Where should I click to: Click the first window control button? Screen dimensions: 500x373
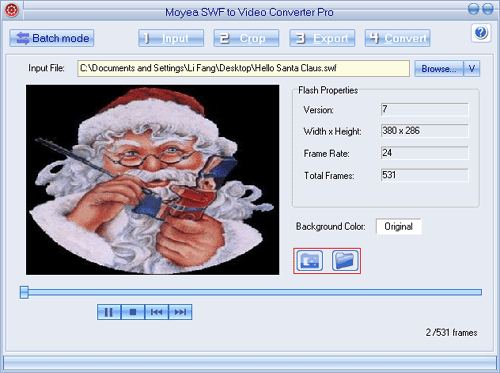(473, 9)
